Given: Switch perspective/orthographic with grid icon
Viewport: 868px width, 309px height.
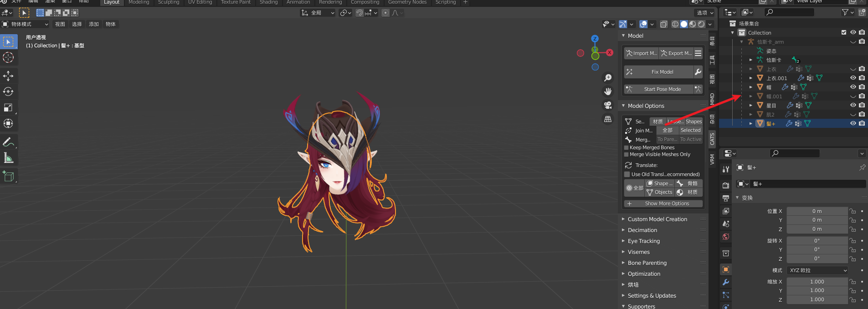Looking at the screenshot, I should pyautogui.click(x=608, y=119).
